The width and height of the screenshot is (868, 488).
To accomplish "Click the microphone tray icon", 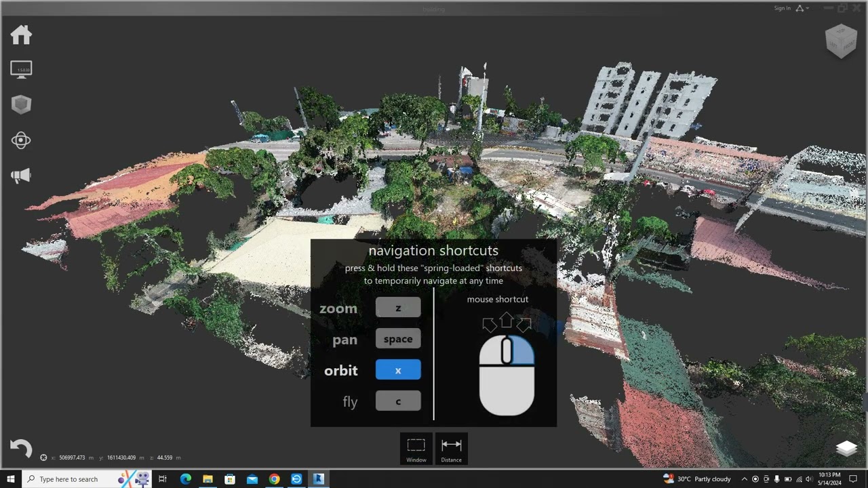I will 777,479.
